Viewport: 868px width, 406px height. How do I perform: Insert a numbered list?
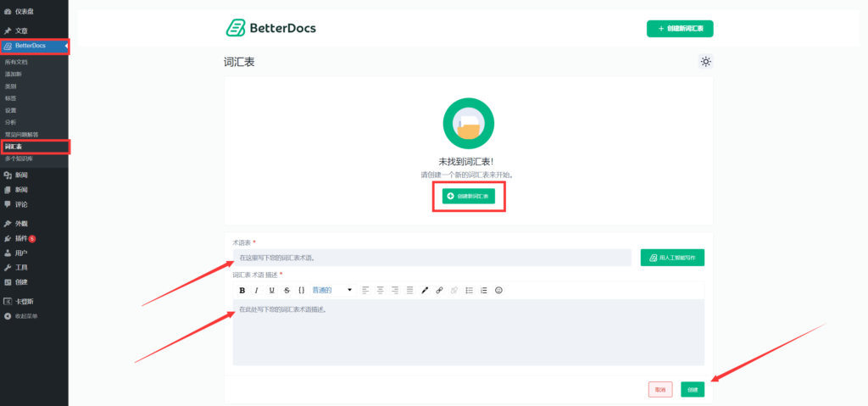point(484,290)
